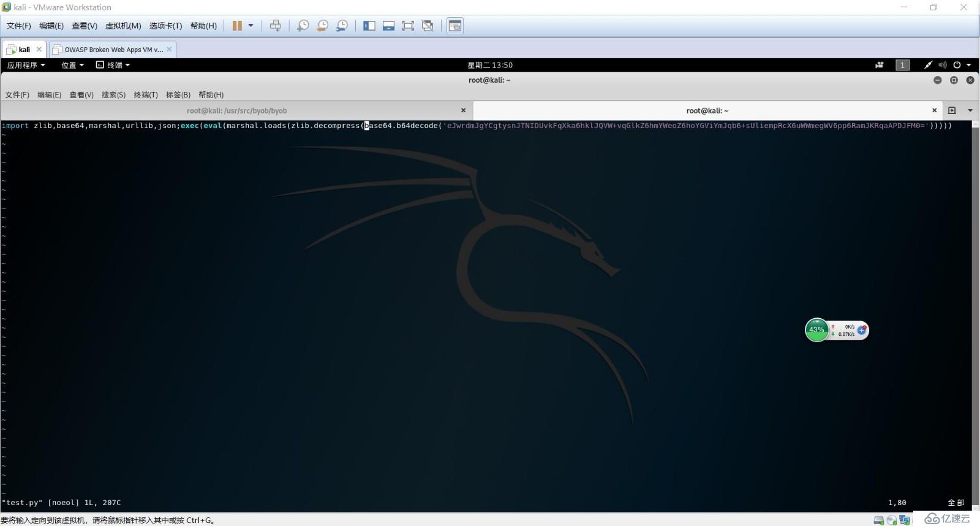Image resolution: width=980 pixels, height=526 pixels.
Task: Close the OWASP Broken Web Apps tab
Action: 170,50
